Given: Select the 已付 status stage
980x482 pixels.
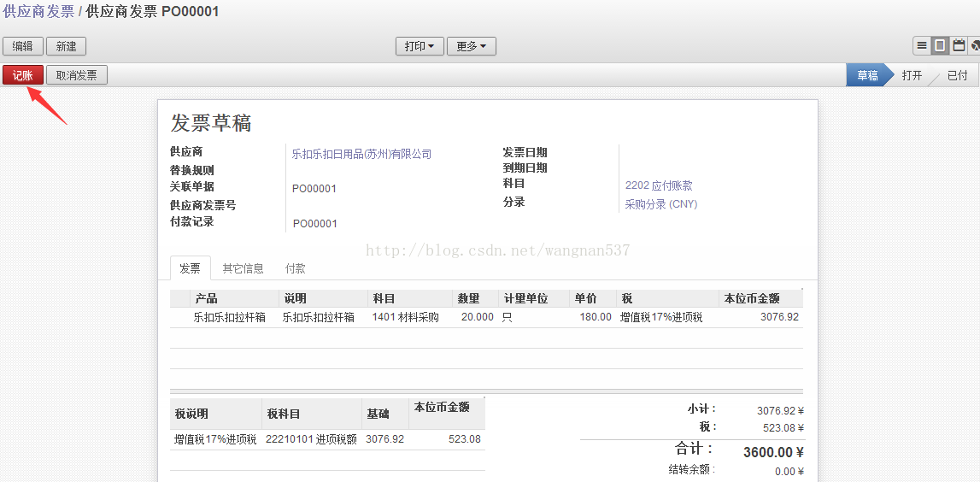Looking at the screenshot, I should coord(957,76).
